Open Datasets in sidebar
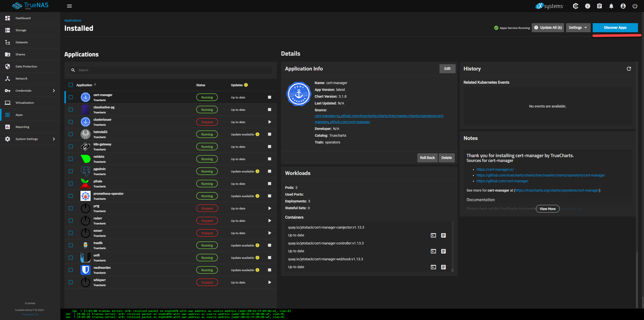 30,42
